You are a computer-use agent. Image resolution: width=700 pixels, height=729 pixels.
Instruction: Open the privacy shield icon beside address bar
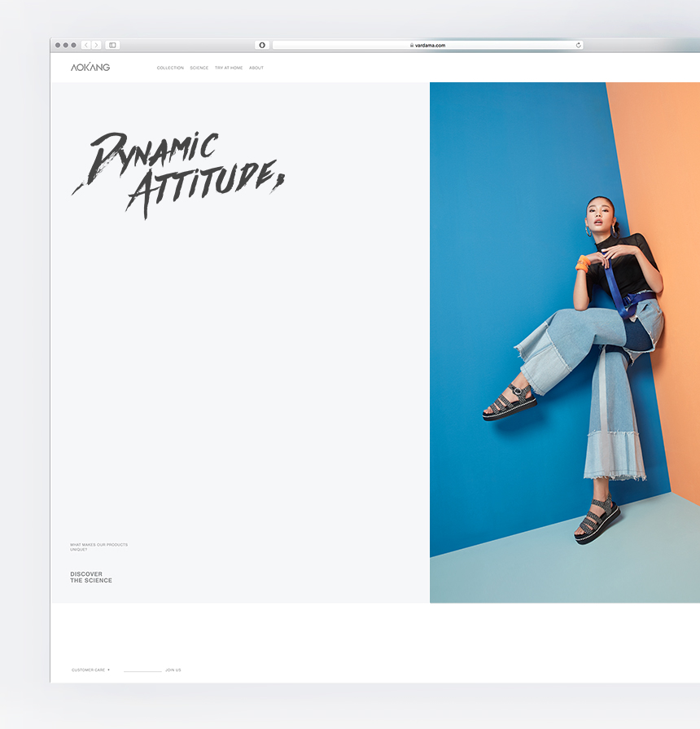[262, 45]
